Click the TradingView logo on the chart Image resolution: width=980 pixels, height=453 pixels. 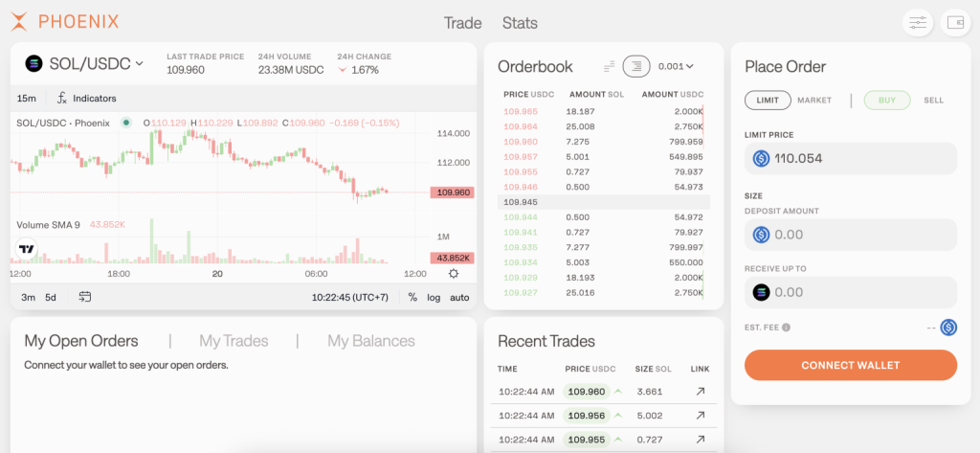click(x=27, y=249)
